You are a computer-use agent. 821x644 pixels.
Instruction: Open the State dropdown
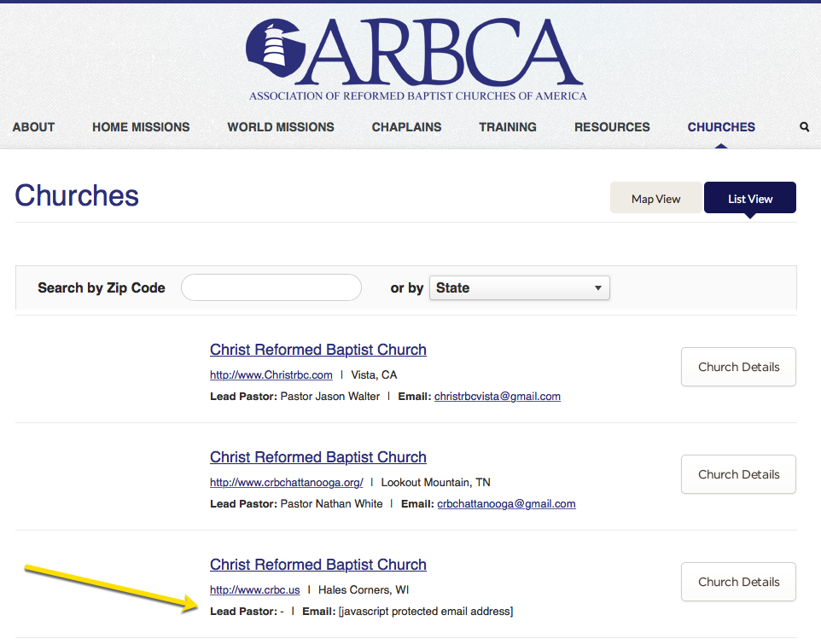[519, 288]
